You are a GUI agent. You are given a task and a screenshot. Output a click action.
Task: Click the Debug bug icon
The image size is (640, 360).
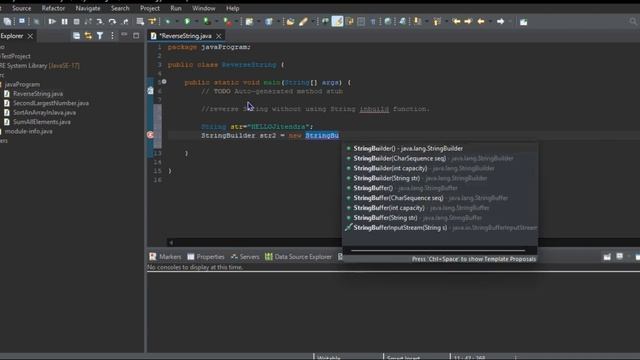[x=168, y=22]
